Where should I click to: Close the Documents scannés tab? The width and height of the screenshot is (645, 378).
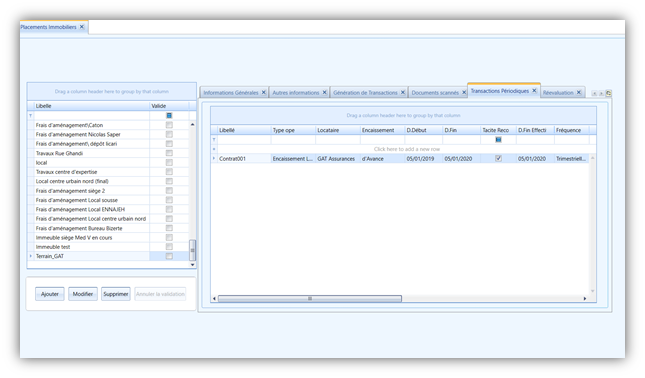(464, 92)
